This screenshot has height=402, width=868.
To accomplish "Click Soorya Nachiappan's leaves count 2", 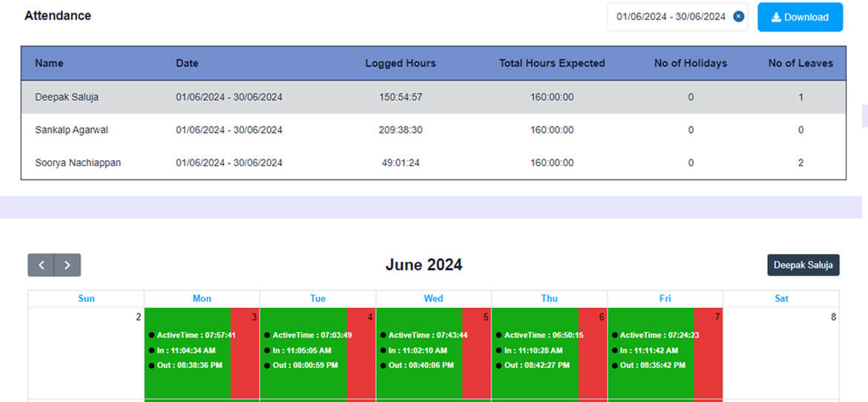I will [x=801, y=162].
